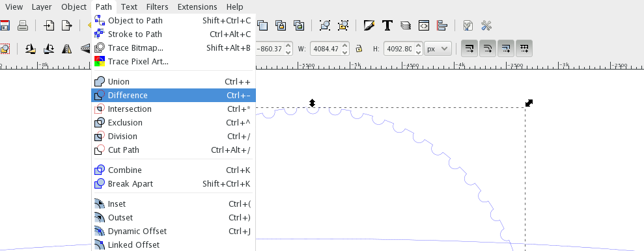Click the top-center vertical scale handle
The width and height of the screenshot is (644, 251).
pos(312,103)
